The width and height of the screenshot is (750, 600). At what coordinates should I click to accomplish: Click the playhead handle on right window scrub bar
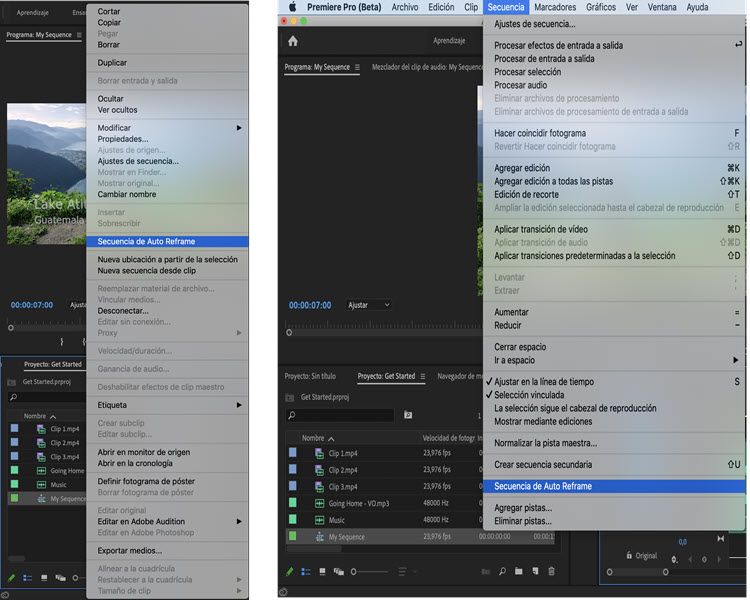click(x=289, y=333)
